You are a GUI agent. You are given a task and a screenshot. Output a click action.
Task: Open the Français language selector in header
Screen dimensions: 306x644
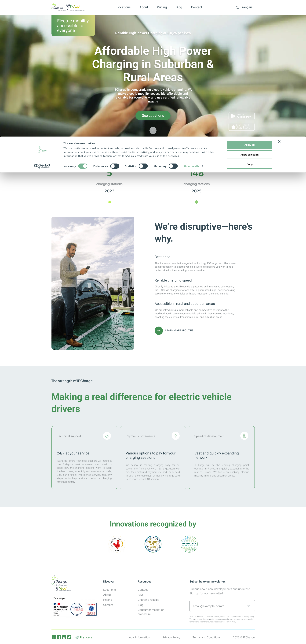pos(244,7)
